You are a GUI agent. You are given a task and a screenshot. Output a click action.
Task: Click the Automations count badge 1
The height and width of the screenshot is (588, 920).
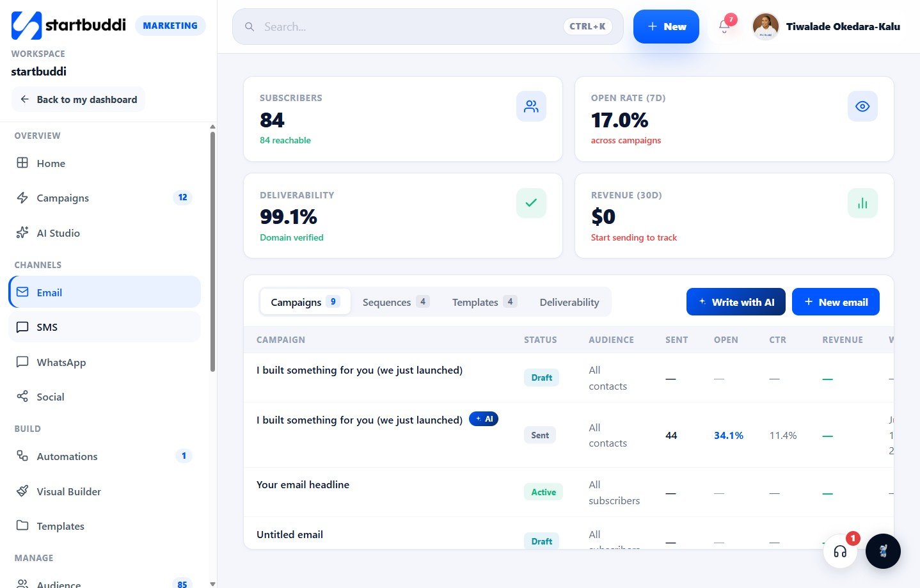pyautogui.click(x=184, y=456)
